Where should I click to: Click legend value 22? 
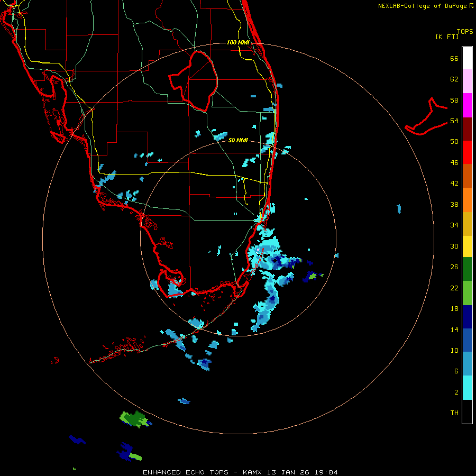(x=454, y=288)
